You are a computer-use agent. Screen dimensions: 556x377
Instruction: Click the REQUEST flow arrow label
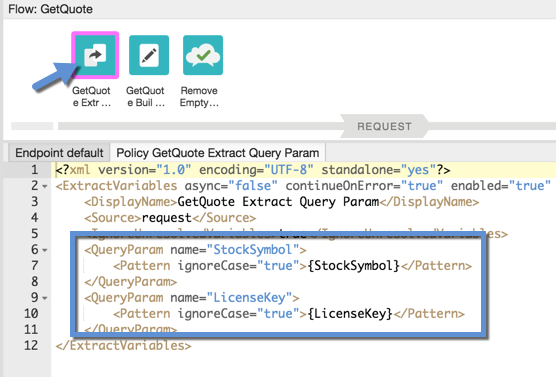coord(384,126)
